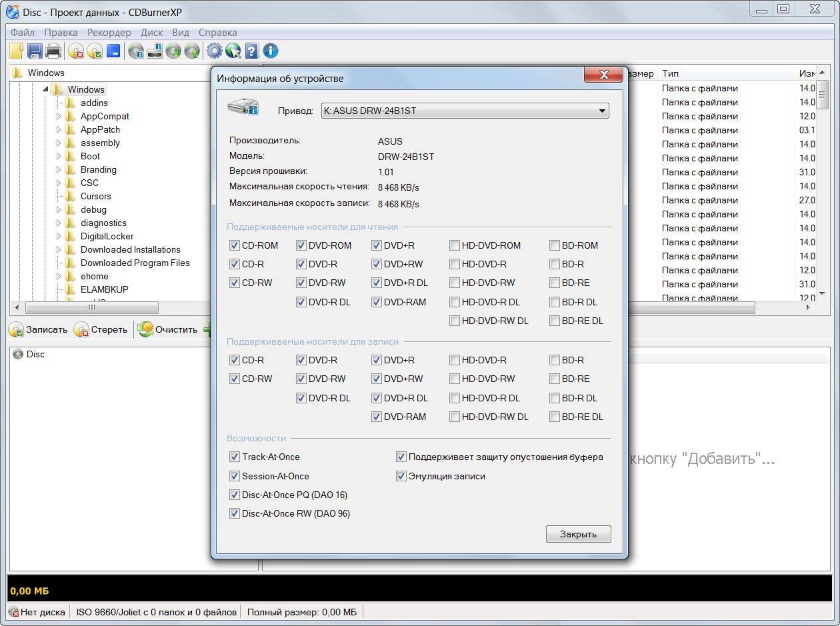Click the Записать burn disc icon
The height and width of the screenshot is (626, 840).
(x=16, y=329)
